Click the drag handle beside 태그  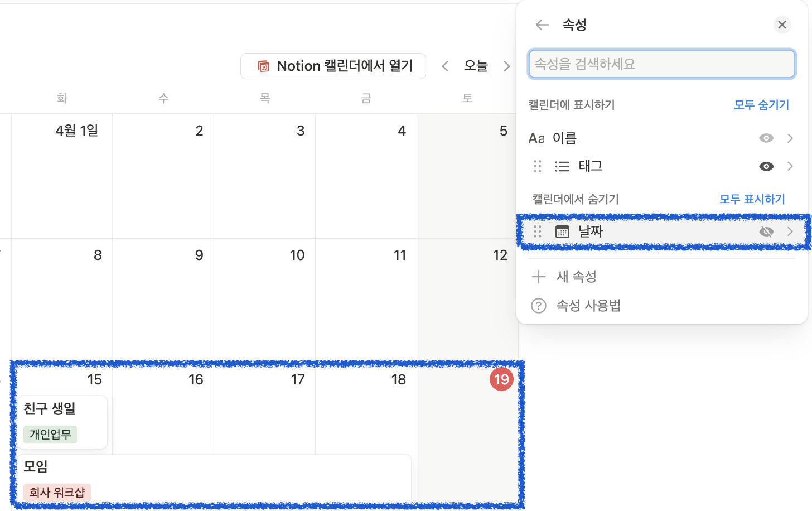tap(538, 166)
